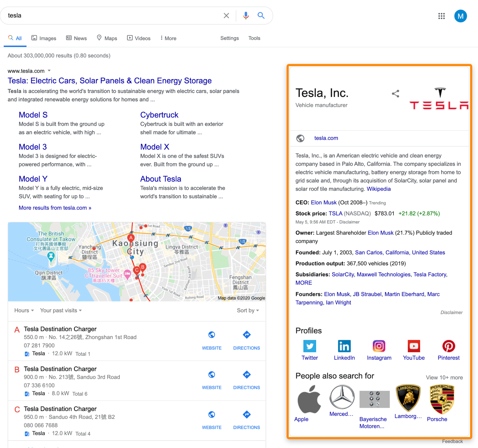Screen dimensions: 478x448
Task: Open Tesla's LinkedIn profile icon
Action: click(344, 346)
